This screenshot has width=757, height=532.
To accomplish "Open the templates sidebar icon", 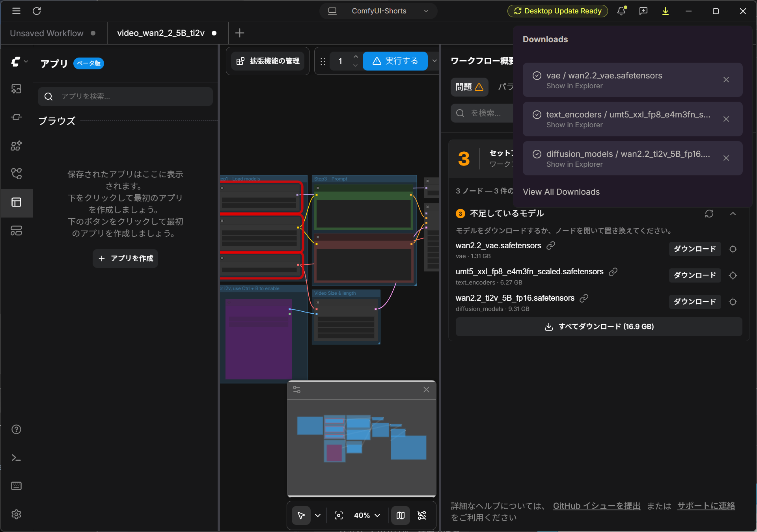I will (16, 231).
